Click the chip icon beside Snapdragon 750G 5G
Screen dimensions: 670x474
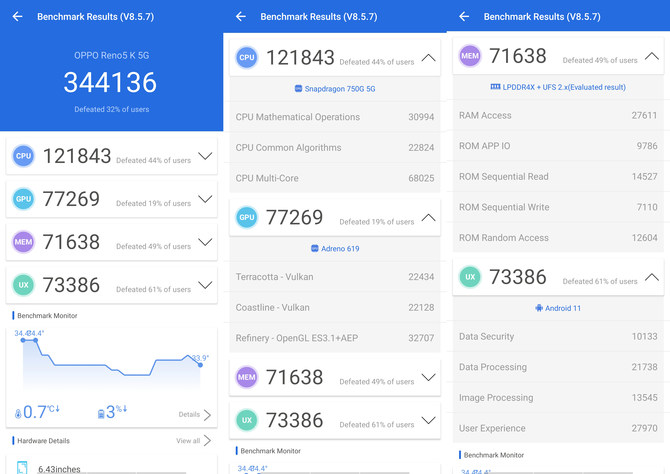click(298, 88)
